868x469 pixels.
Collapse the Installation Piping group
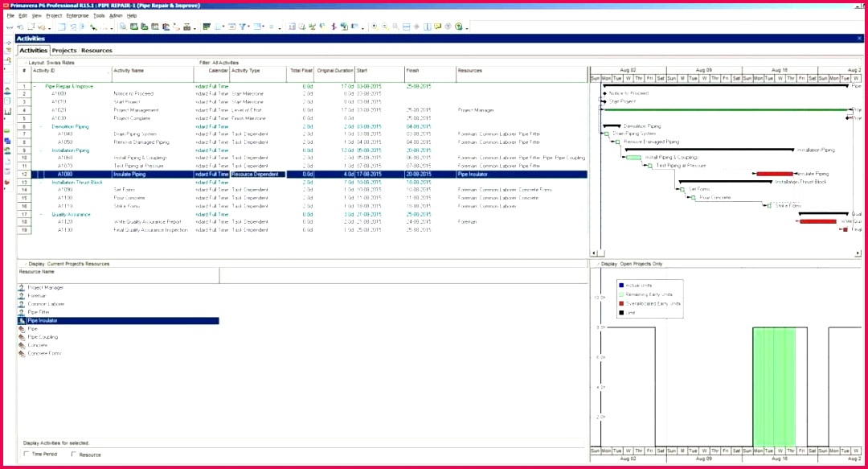pyautogui.click(x=40, y=150)
